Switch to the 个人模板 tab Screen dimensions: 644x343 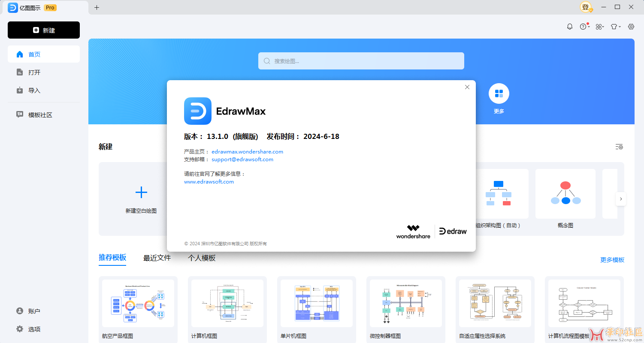tap(202, 258)
